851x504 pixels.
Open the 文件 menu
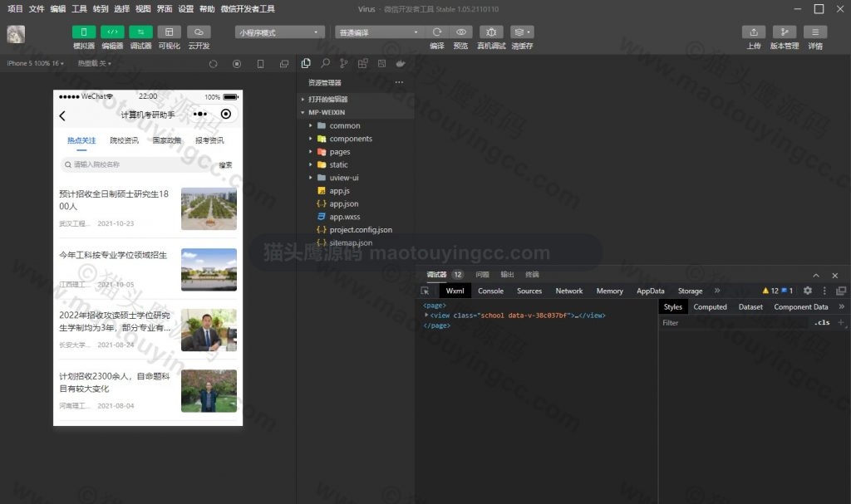37,8
